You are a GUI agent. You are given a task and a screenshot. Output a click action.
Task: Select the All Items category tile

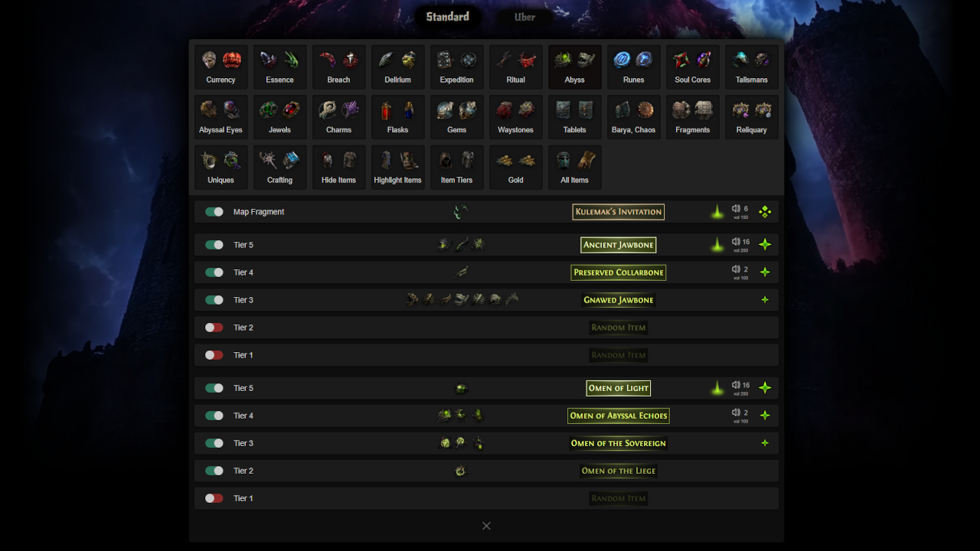click(574, 168)
